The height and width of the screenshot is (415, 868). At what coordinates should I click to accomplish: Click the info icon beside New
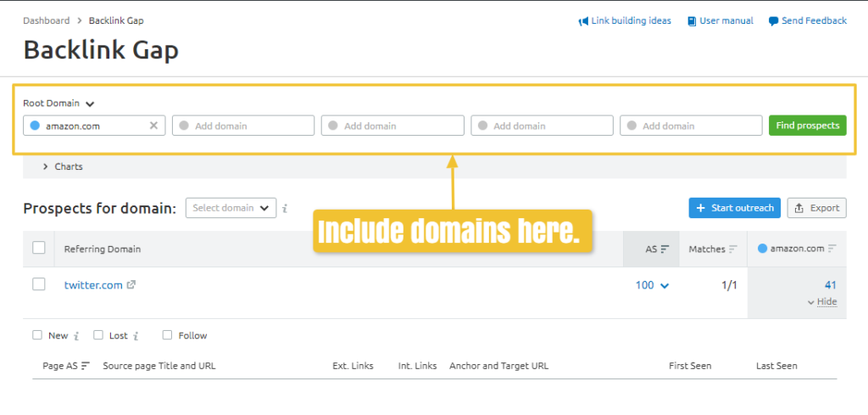[78, 336]
